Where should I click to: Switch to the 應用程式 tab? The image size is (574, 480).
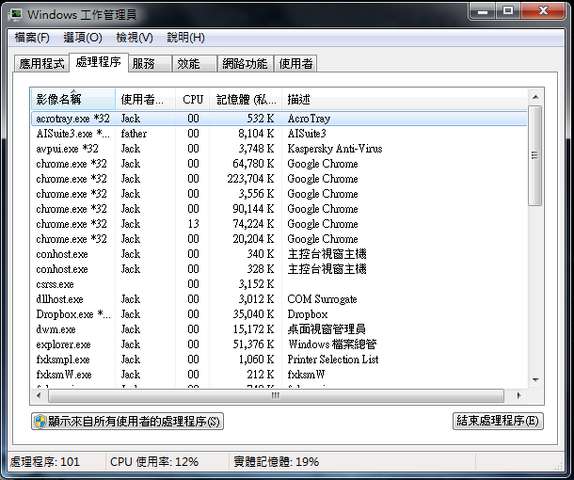(42, 63)
